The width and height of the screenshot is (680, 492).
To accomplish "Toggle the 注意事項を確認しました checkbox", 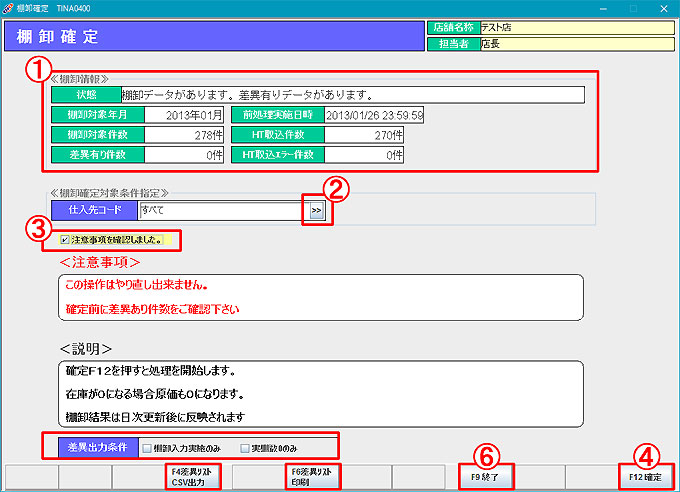I will tap(65, 240).
